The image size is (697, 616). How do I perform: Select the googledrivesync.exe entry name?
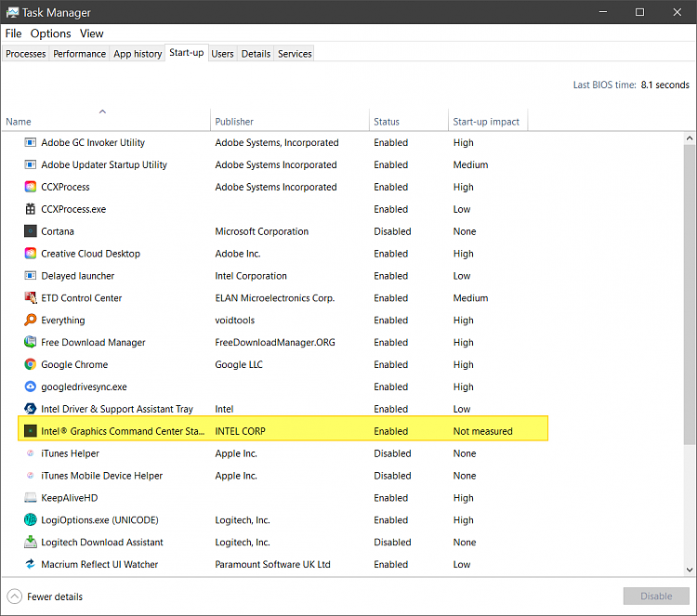[x=84, y=387]
